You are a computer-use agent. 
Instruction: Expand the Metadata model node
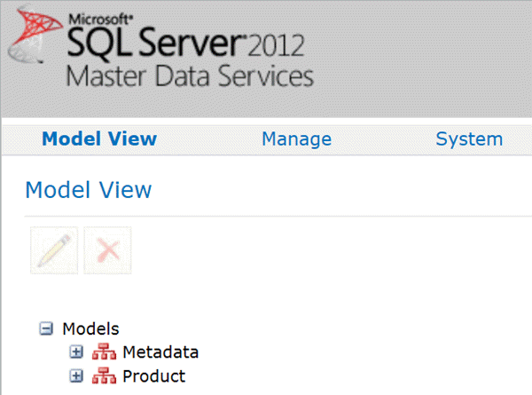tap(76, 352)
